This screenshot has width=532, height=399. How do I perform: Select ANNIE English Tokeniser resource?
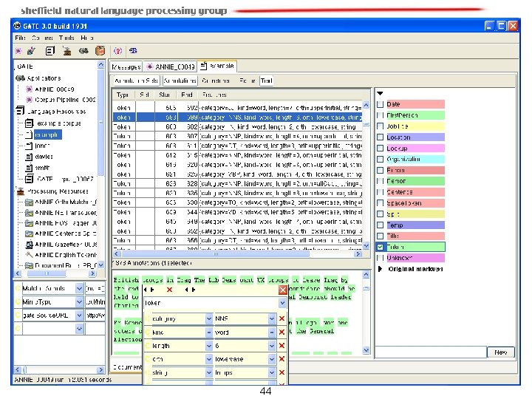click(66, 255)
